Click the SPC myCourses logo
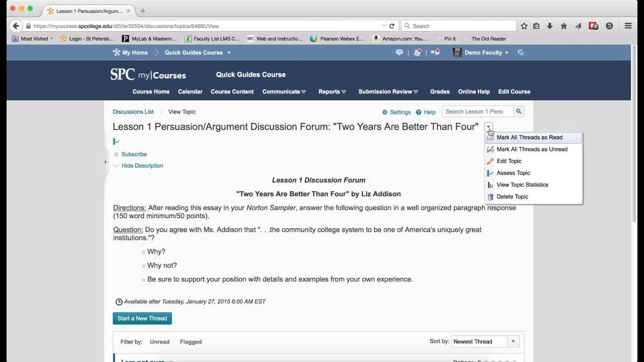Viewport: 644px width, 362px height. (x=148, y=74)
